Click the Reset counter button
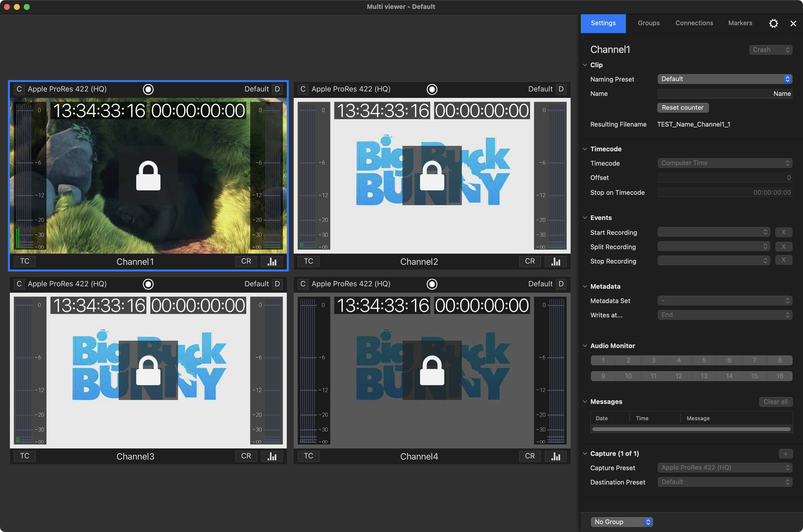The width and height of the screenshot is (803, 532). click(x=683, y=108)
